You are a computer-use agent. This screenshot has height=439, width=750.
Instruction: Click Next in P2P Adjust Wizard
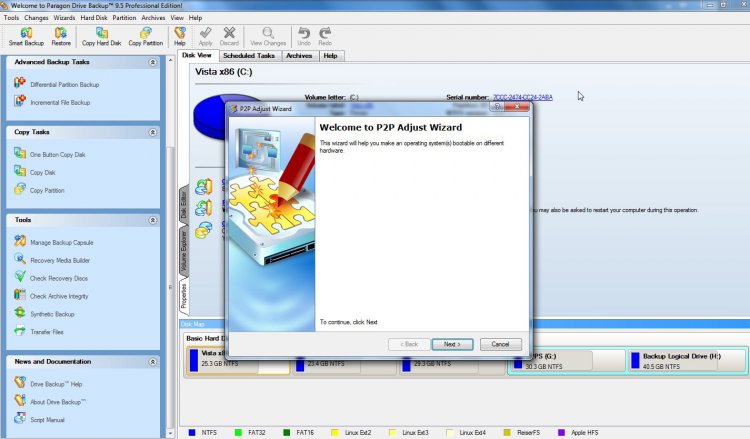pyautogui.click(x=452, y=344)
